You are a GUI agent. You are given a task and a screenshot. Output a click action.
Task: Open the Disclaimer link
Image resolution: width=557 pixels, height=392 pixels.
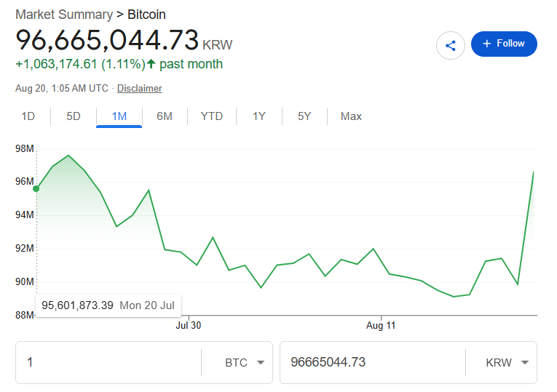pyautogui.click(x=140, y=88)
